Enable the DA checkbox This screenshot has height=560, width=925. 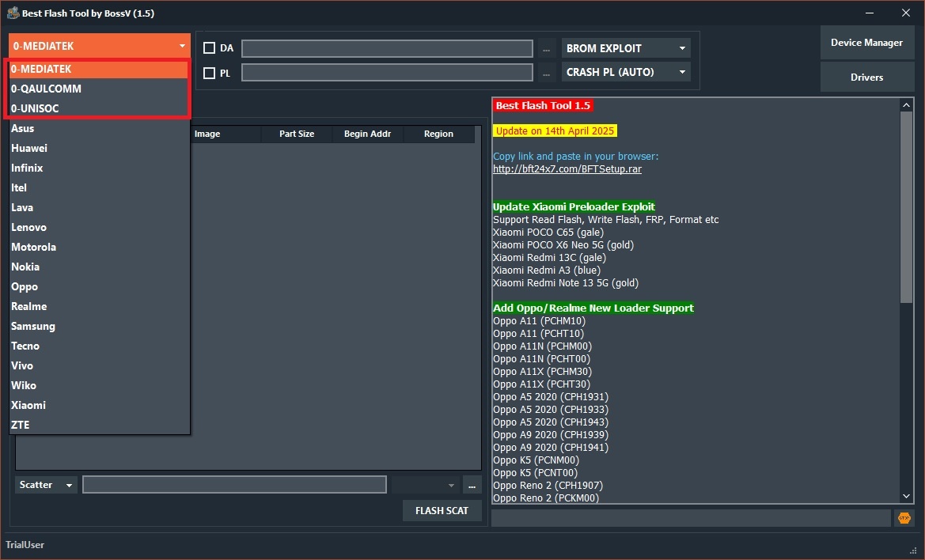click(x=209, y=47)
